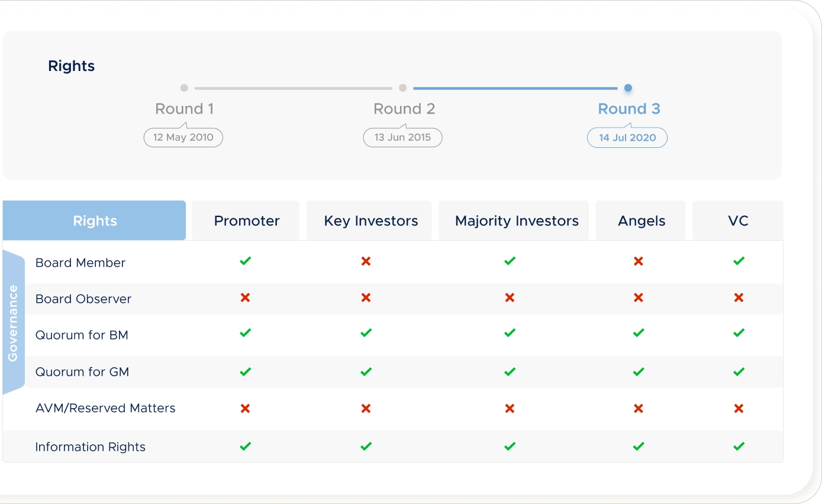Toggle Majority Investors Board Member checkmark
822x504 pixels.
[510, 261]
